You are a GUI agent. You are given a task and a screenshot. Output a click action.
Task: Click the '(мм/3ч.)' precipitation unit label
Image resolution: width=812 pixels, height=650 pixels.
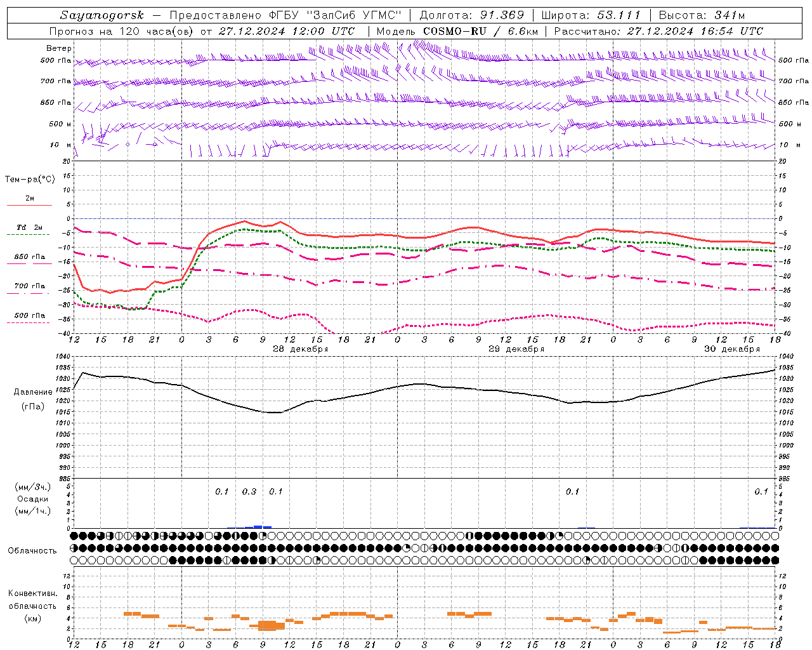tap(33, 487)
